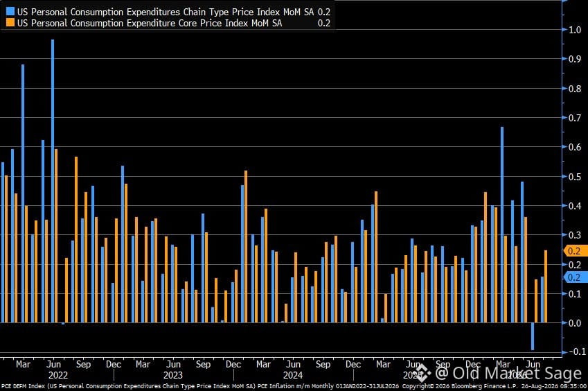This screenshot has height=391, width=588.
Task: Click the blue PCE Chain Type legend swatch
Action: tap(10, 11)
